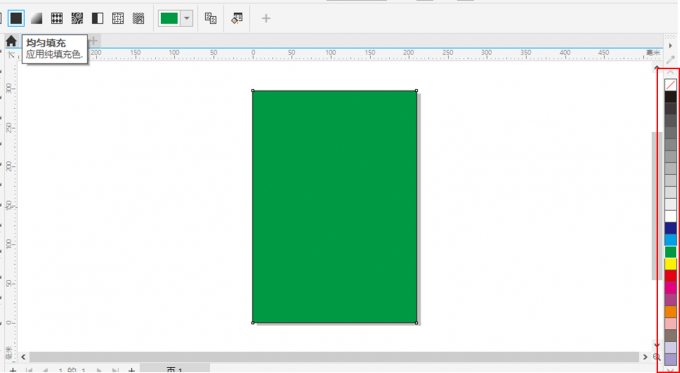The width and height of the screenshot is (680, 373).
Task: Choose the orange palette swatch
Action: (670, 311)
